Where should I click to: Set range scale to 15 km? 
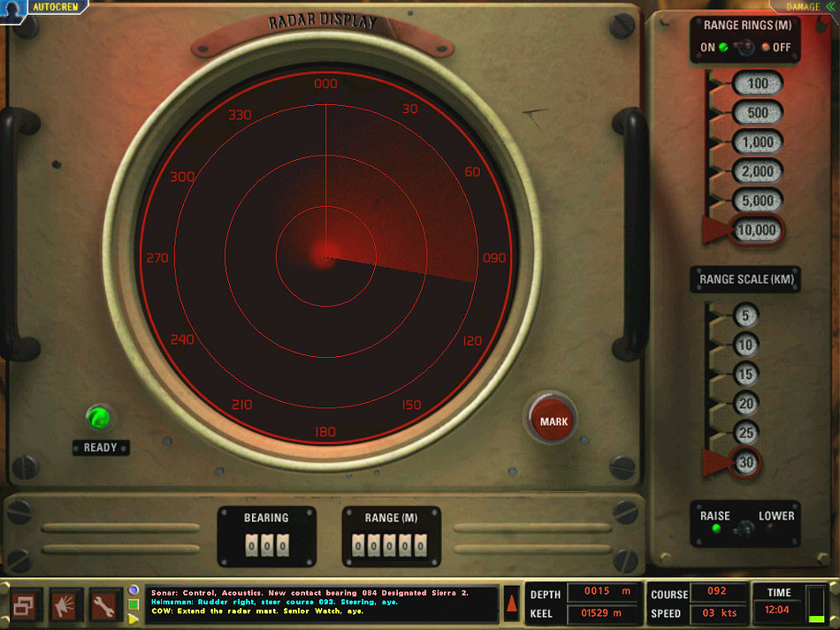745,374
